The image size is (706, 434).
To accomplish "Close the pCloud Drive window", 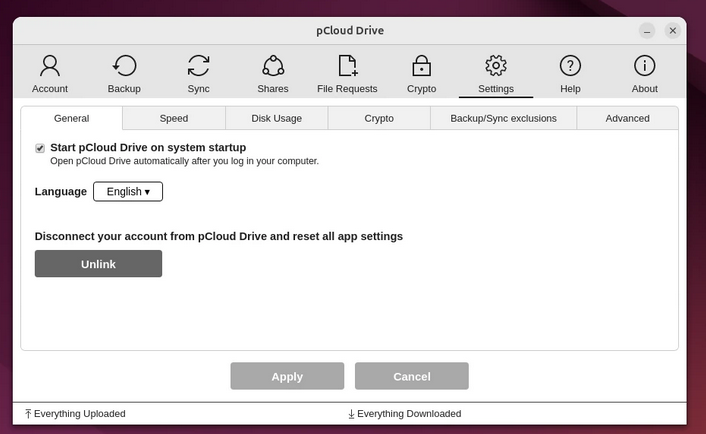I will 673,31.
